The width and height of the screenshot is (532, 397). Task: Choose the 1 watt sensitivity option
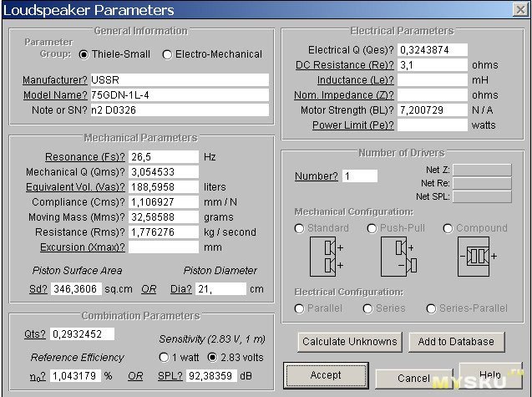coord(165,357)
